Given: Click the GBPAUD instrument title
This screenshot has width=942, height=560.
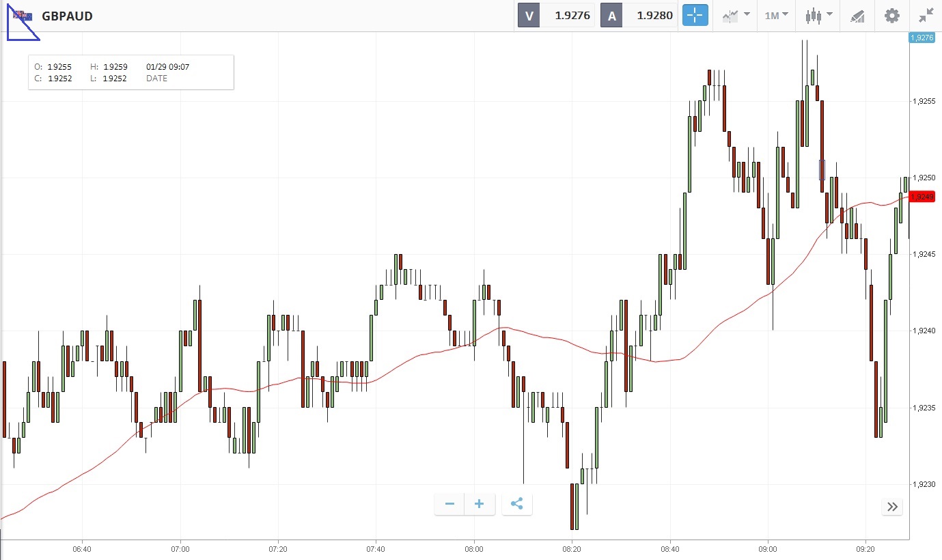Looking at the screenshot, I should pyautogui.click(x=67, y=16).
